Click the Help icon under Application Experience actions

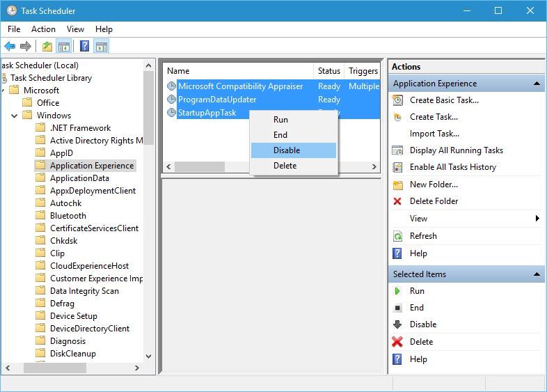point(397,253)
